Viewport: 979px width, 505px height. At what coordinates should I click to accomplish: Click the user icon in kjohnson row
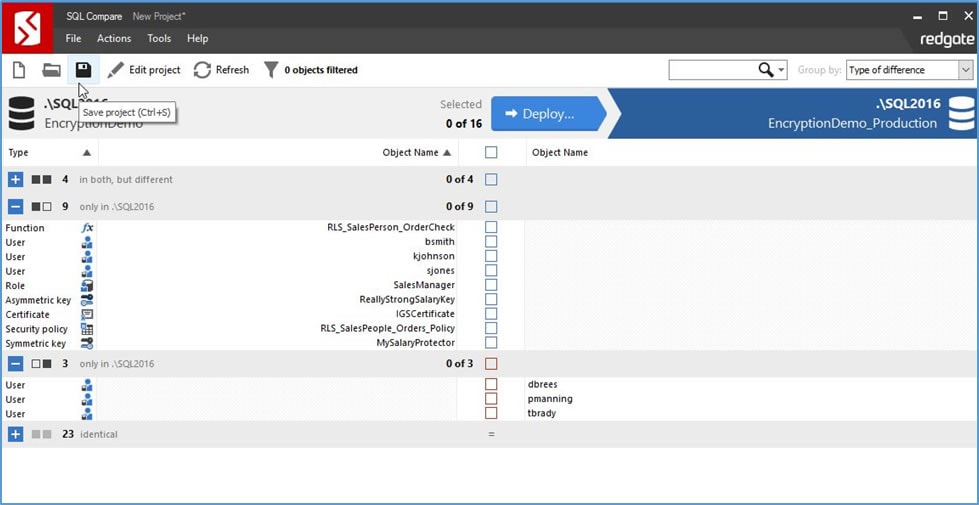pyautogui.click(x=87, y=257)
